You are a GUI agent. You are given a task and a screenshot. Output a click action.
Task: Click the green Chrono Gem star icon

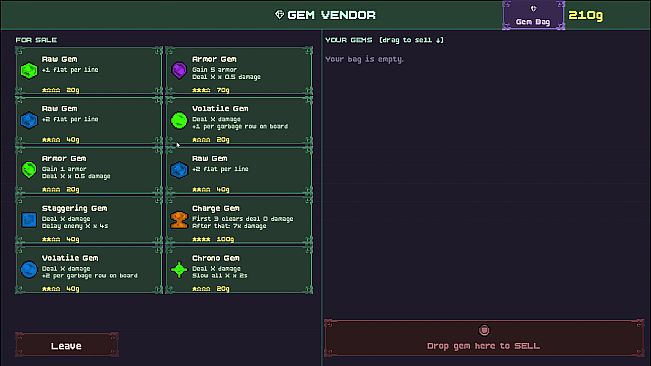click(x=179, y=270)
